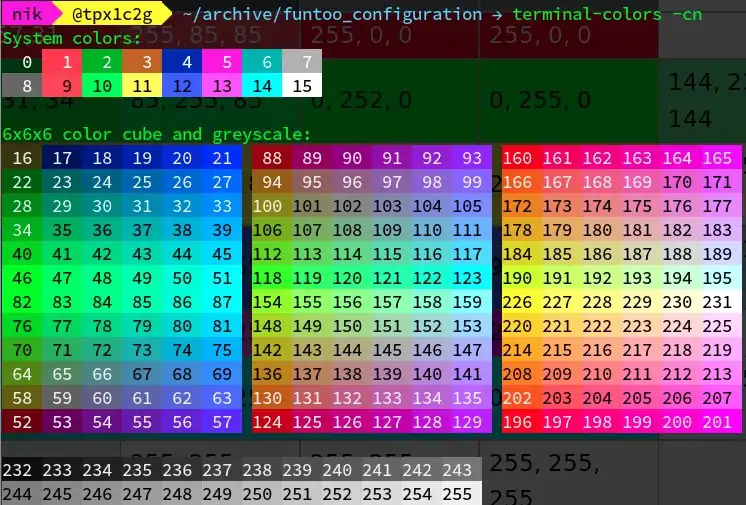746x505 pixels.
Task: Select the yellow color 11 swatch
Action: coord(142,86)
